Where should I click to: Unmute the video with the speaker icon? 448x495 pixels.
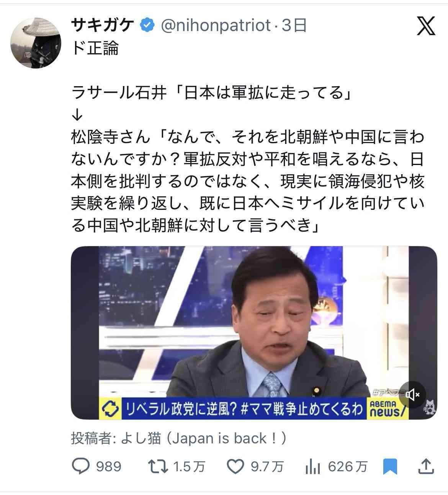pos(412,395)
